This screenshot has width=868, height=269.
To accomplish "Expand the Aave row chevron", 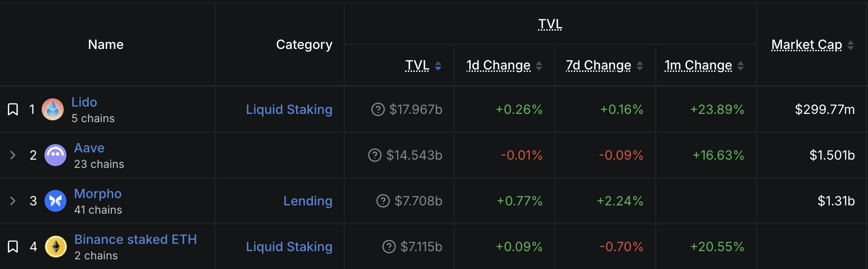I will point(13,155).
